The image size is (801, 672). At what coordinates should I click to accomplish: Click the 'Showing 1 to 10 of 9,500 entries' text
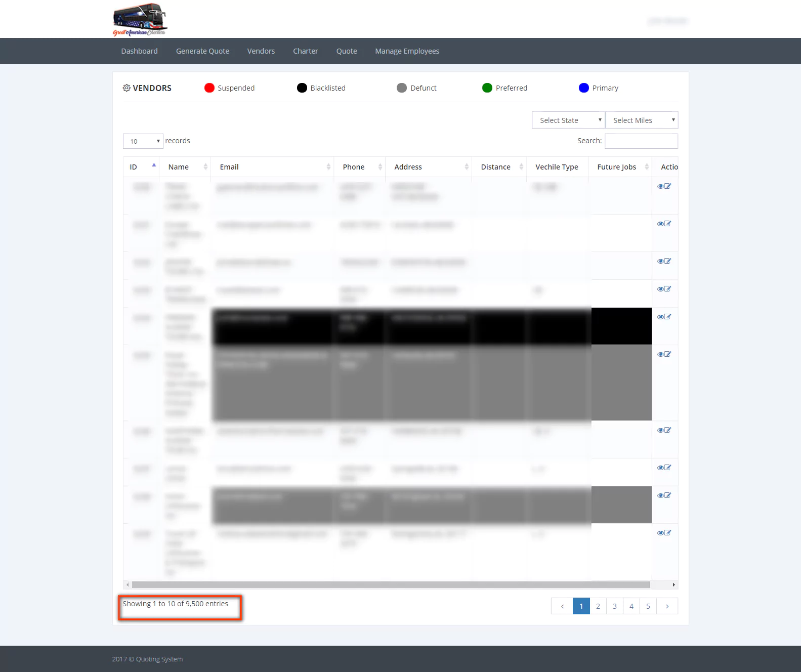175,604
